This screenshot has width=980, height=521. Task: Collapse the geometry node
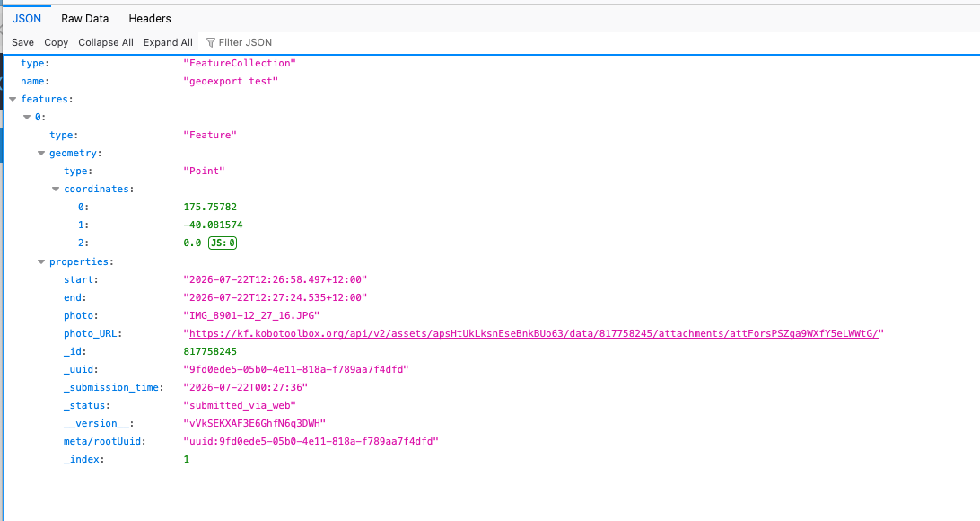[x=41, y=154]
